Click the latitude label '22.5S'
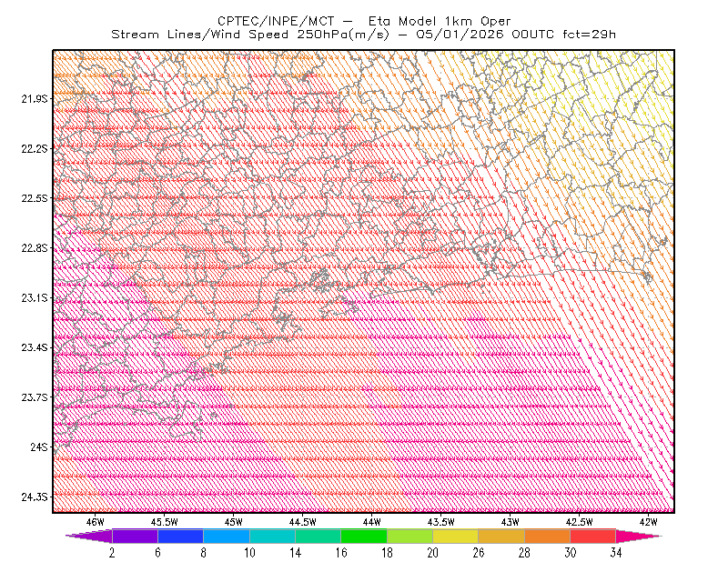The image size is (728, 562). 35,198
